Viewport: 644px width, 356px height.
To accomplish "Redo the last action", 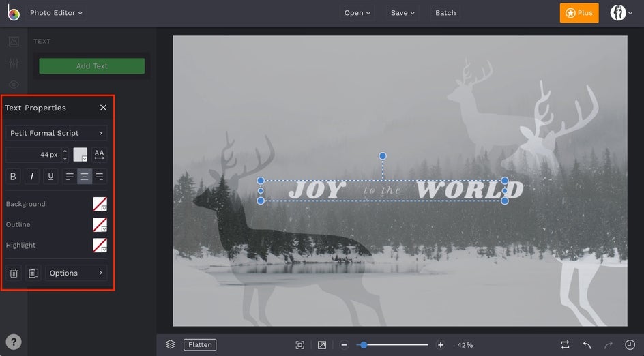I will click(x=609, y=345).
